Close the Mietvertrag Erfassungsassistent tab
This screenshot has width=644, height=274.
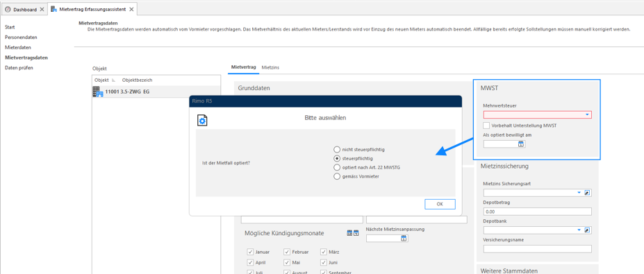[x=131, y=9]
